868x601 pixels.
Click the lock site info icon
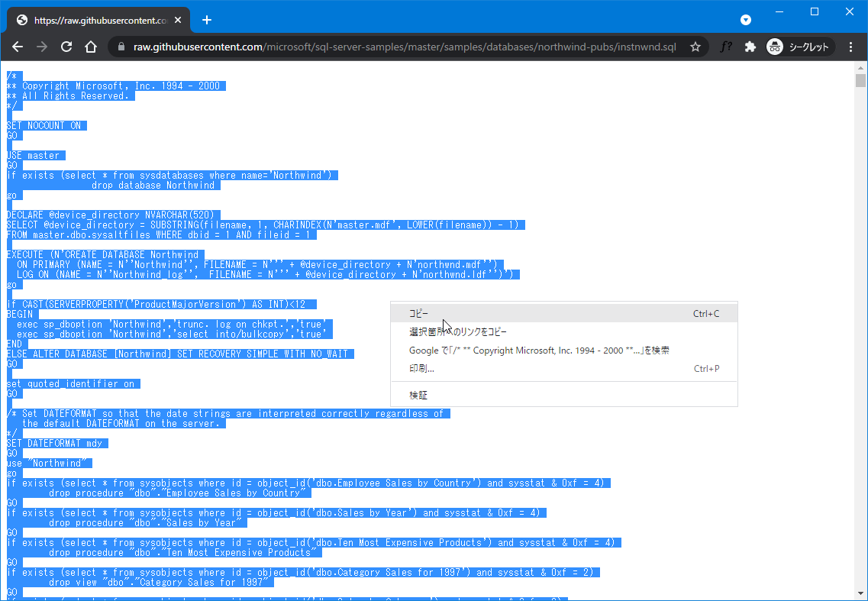click(121, 47)
